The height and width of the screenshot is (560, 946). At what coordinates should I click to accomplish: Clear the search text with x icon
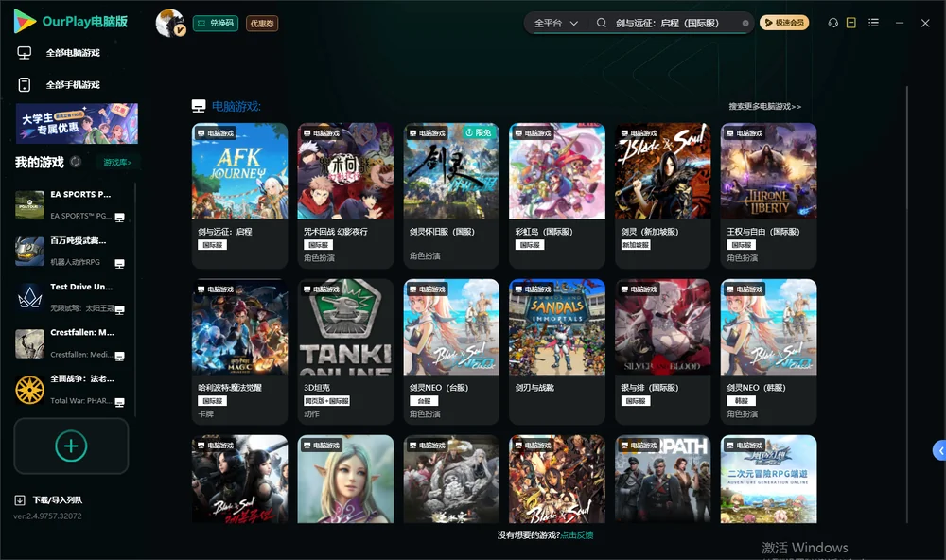(x=745, y=24)
